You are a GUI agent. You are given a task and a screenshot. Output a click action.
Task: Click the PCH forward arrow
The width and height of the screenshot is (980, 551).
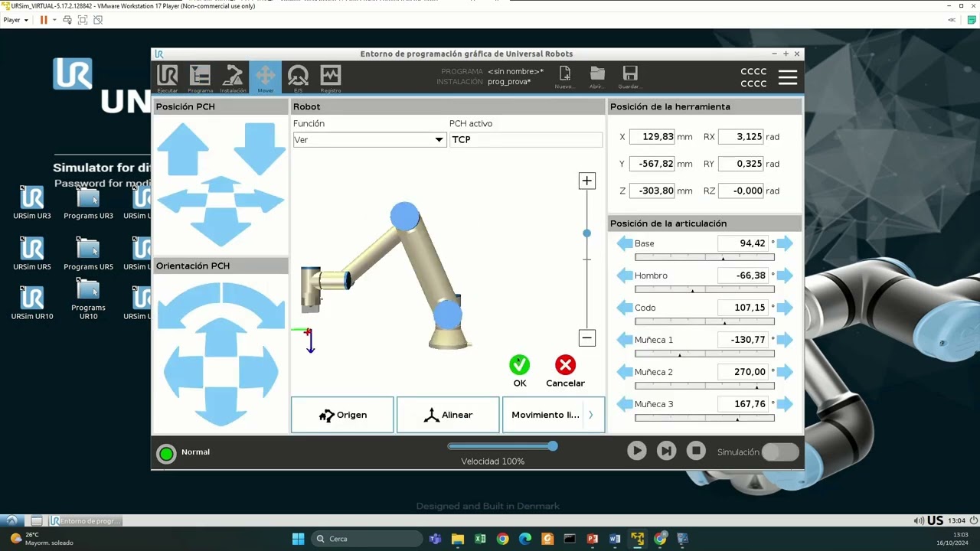pyautogui.click(x=220, y=184)
